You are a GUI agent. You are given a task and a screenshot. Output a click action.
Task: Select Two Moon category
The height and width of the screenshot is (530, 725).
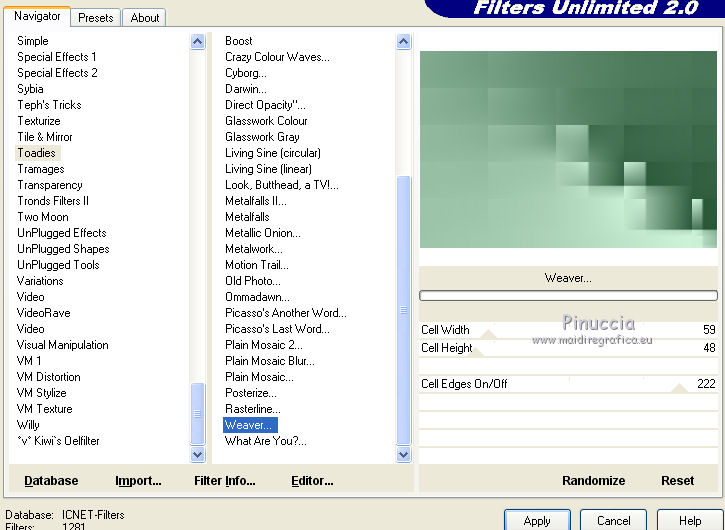43,217
